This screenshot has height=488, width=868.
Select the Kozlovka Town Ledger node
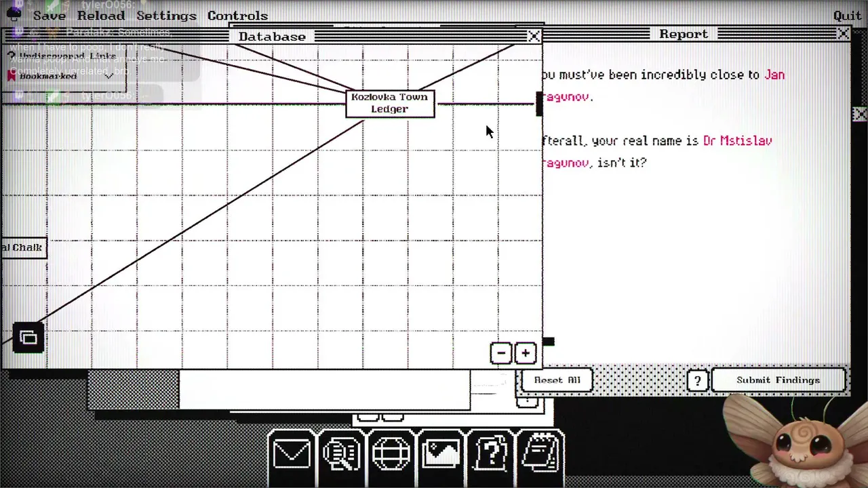pos(390,103)
